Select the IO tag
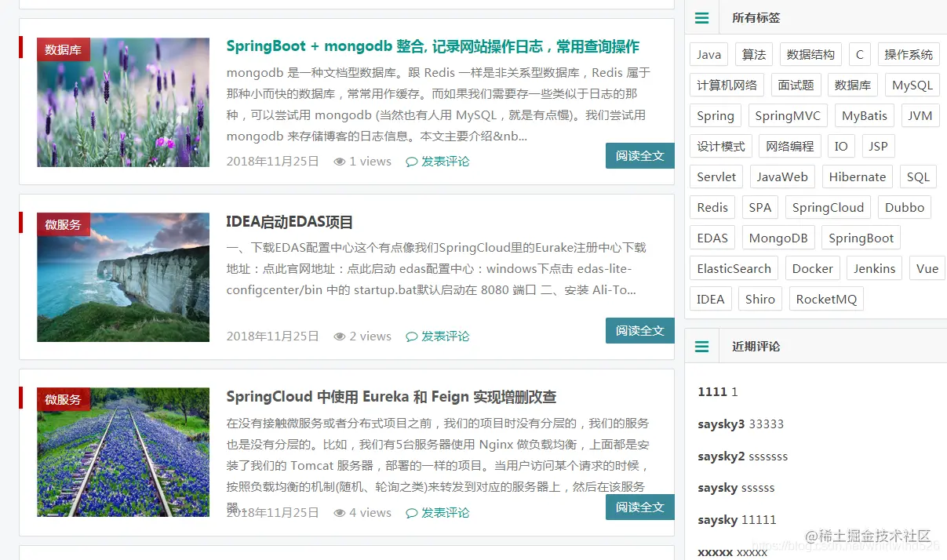This screenshot has height=560, width=947. pyautogui.click(x=841, y=146)
